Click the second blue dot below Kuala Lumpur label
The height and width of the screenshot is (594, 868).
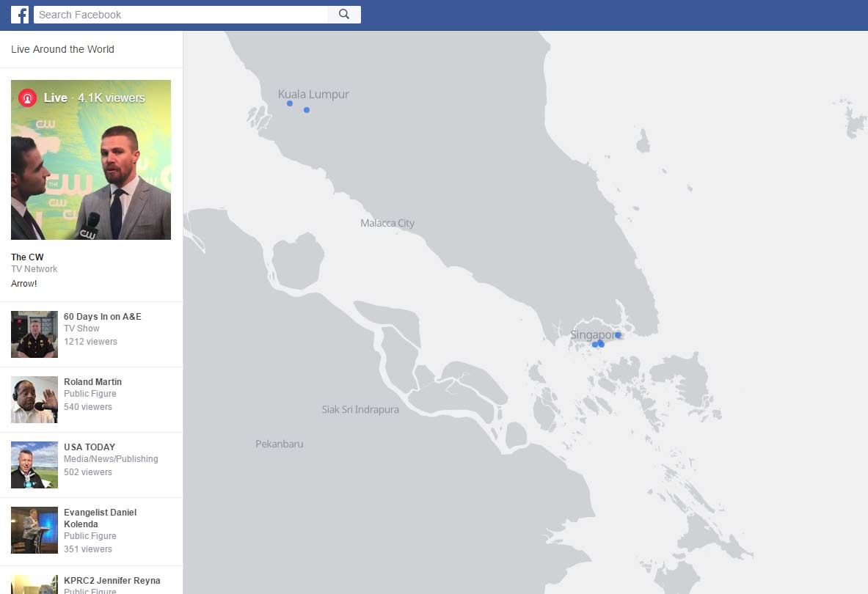(x=306, y=110)
